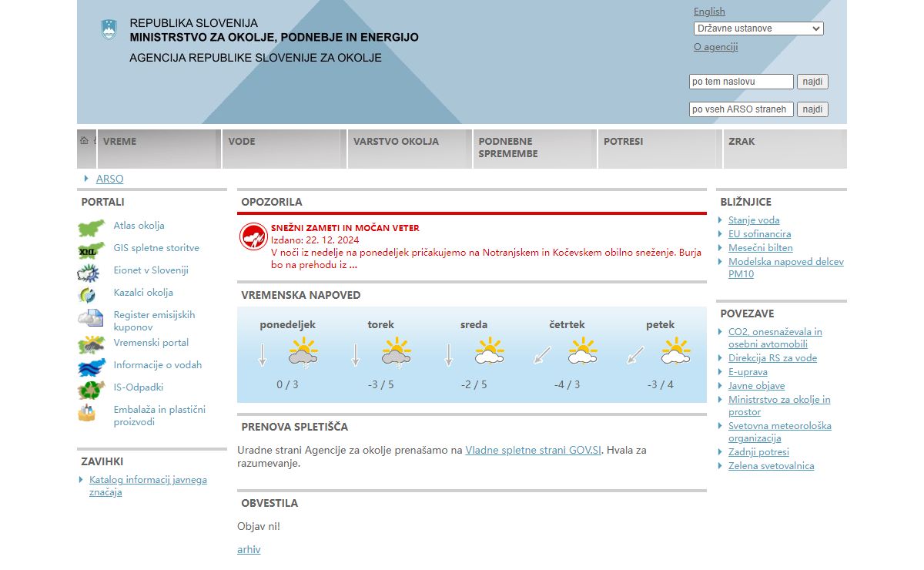Open the GIS spletne storitve XML icon
Viewport: 924px width, 570px height.
pos(91,250)
